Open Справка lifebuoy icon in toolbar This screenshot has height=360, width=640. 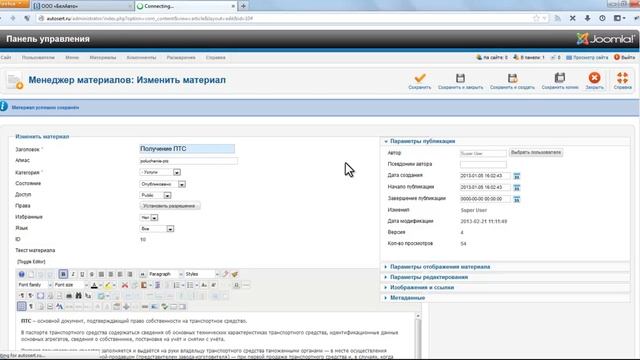[622, 78]
